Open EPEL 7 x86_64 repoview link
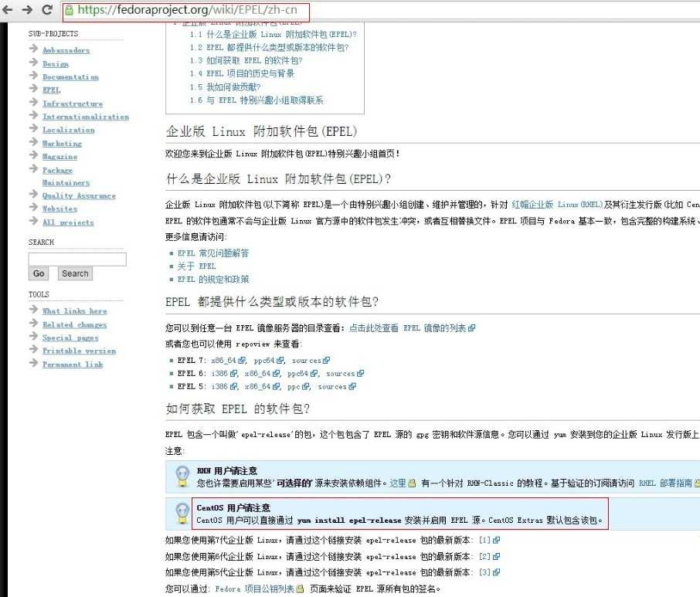The height and width of the screenshot is (597, 700). coord(229,360)
